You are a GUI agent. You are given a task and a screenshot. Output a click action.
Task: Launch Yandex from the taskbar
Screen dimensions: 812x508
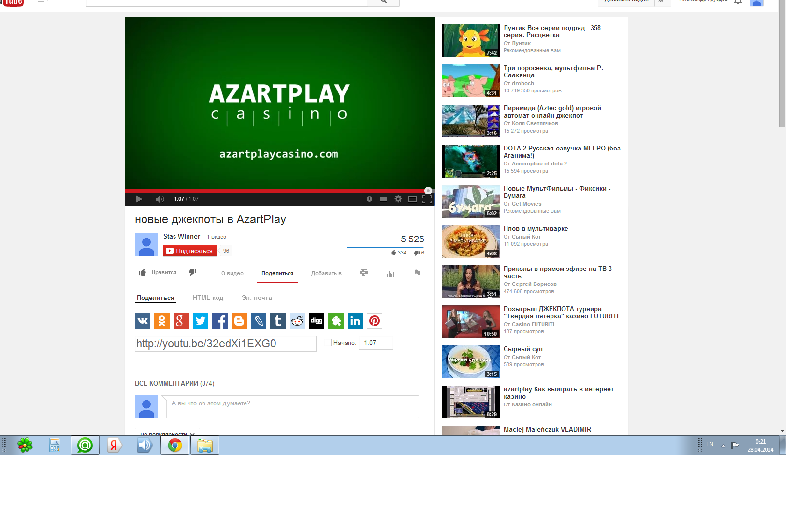point(115,445)
